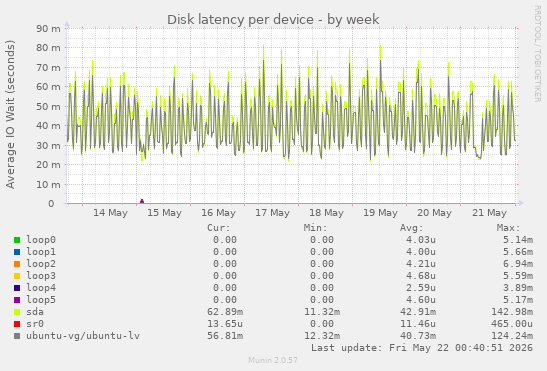This screenshot has width=547, height=371.
Task: Select the ubuntu-vg/ubuntu-lv legend label
Action: click(83, 336)
